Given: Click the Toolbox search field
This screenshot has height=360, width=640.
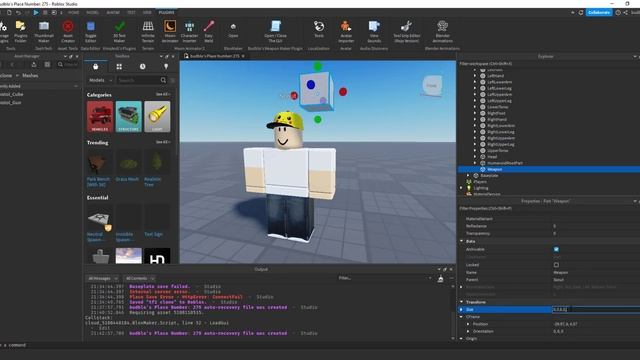Looking at the screenshot, I should pyautogui.click(x=138, y=80).
